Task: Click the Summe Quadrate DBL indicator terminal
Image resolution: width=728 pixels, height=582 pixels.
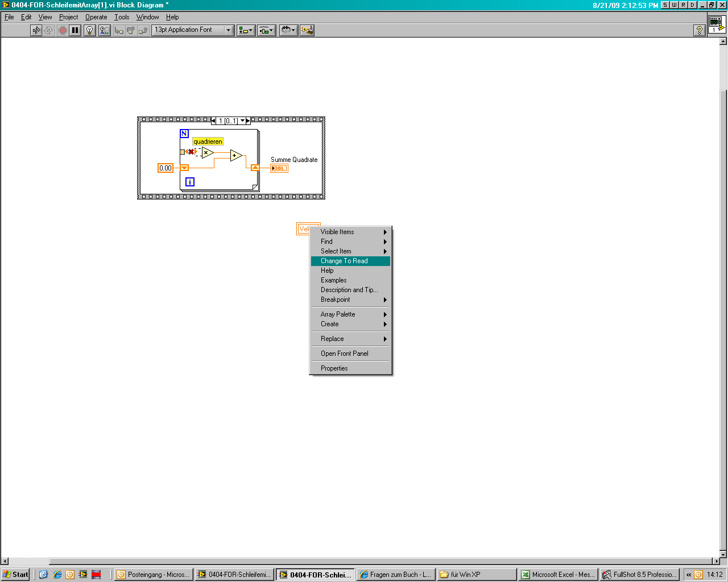Action: (279, 168)
